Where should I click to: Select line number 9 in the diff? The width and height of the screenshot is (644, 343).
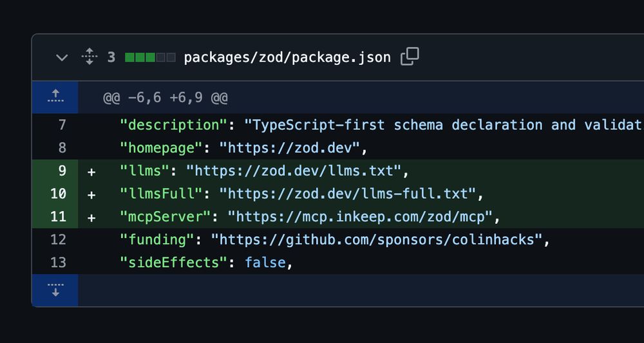[x=62, y=171]
